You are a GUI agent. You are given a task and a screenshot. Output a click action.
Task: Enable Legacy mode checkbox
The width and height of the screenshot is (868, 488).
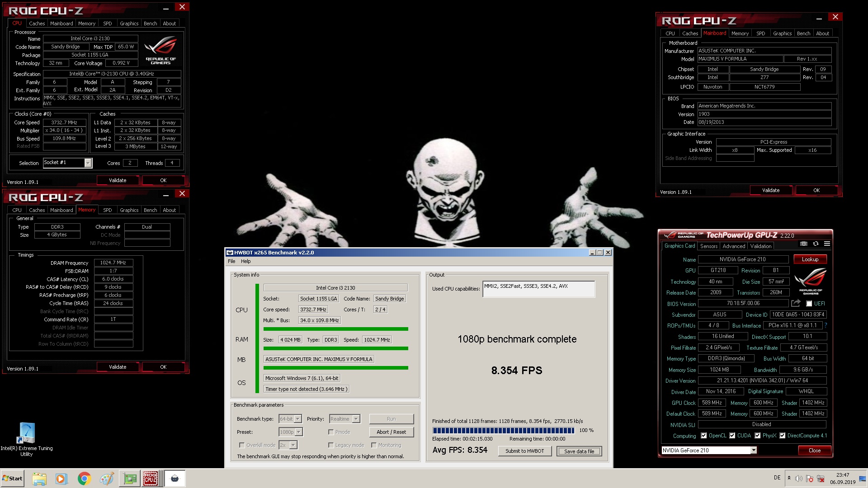(x=331, y=445)
